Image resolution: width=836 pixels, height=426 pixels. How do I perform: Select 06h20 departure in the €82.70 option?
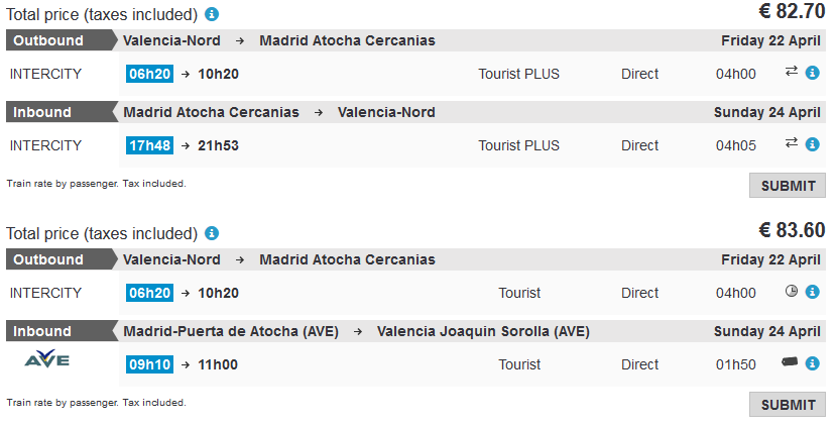click(149, 74)
